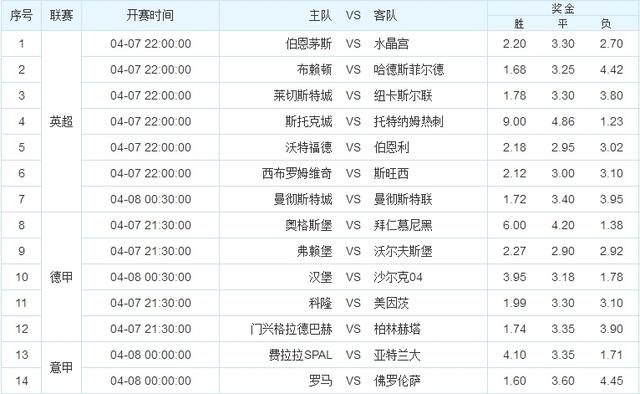Click the 胜 odds column header

tap(518, 24)
